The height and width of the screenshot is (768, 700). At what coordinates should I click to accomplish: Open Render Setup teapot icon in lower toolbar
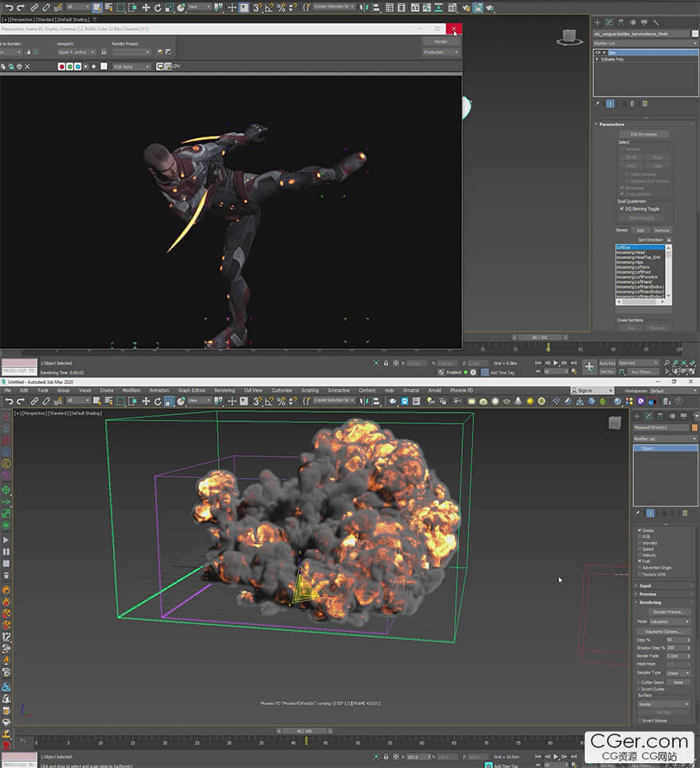(393, 401)
